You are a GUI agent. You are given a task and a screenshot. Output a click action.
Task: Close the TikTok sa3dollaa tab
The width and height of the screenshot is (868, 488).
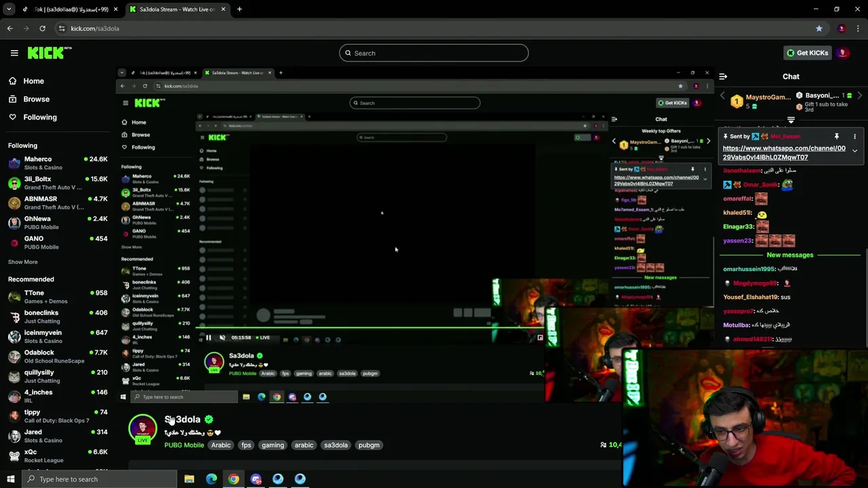click(x=116, y=9)
